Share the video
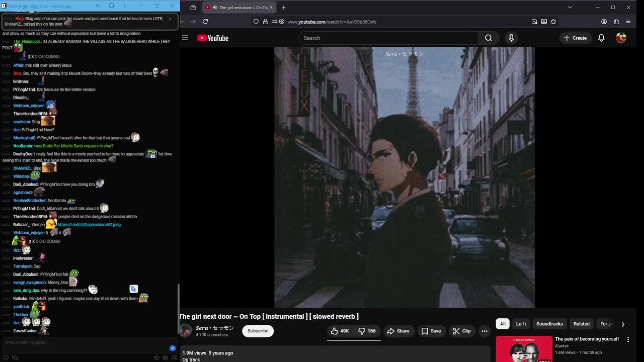The image size is (644, 362). 398,331
